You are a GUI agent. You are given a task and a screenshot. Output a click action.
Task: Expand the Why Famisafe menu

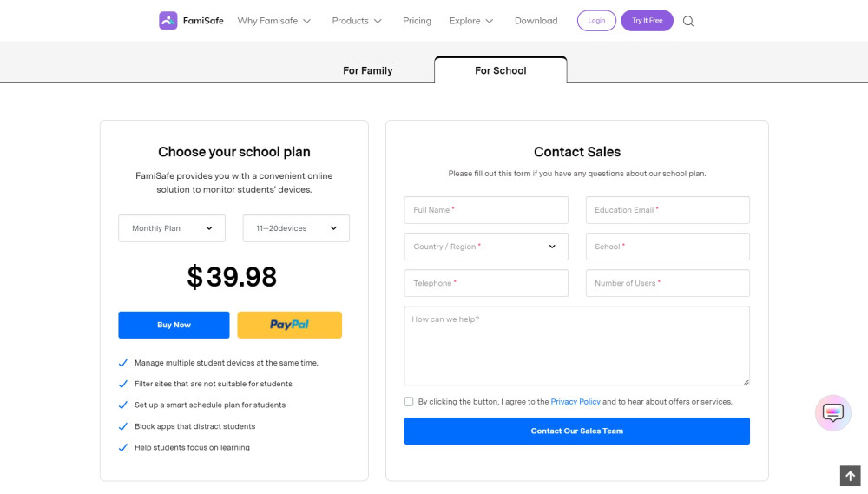click(274, 21)
